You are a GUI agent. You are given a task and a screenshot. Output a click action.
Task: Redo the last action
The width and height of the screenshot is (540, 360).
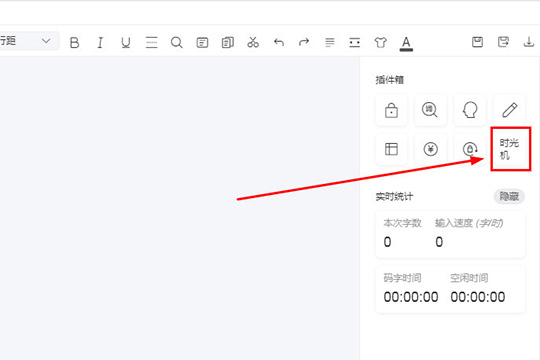[304, 42]
